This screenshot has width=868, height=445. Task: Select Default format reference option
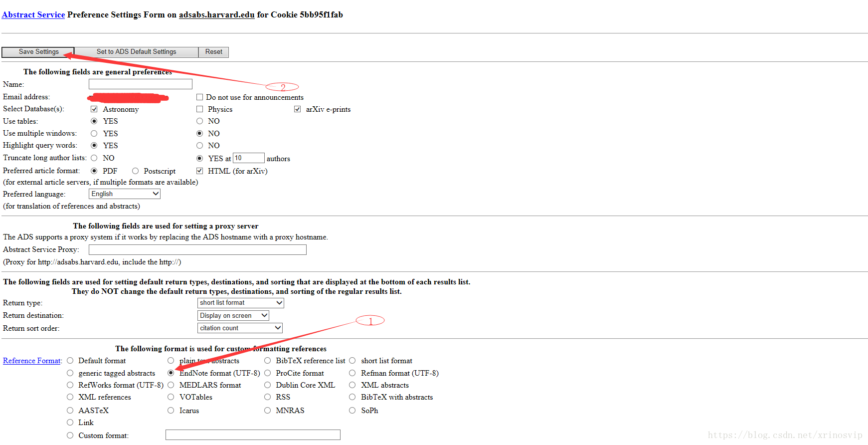pyautogui.click(x=70, y=361)
